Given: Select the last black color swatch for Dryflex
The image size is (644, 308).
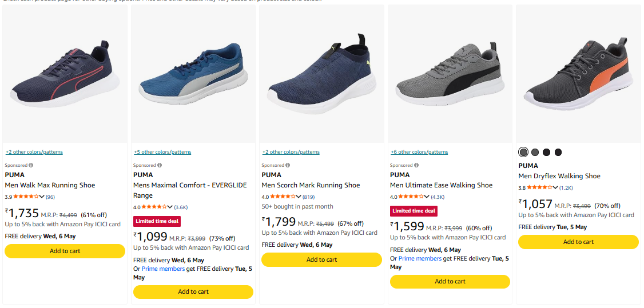Looking at the screenshot, I should coord(558,152).
